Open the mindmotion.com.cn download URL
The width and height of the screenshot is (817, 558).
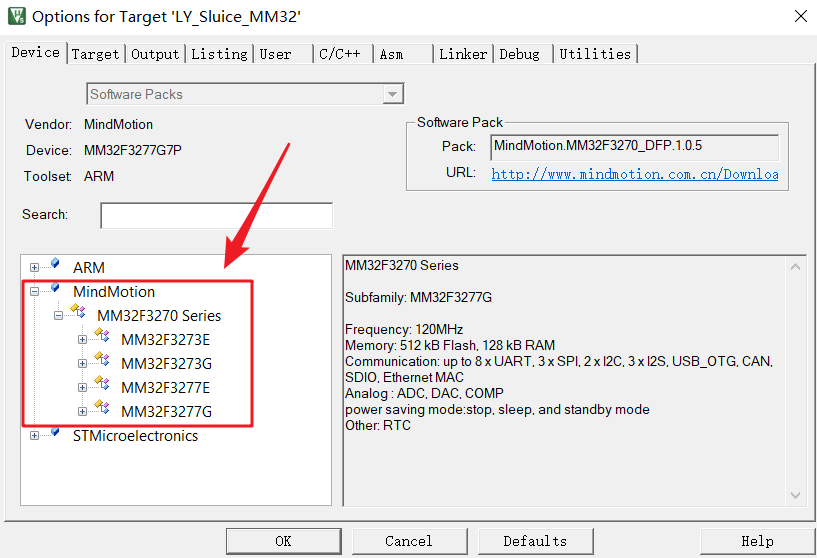click(635, 174)
